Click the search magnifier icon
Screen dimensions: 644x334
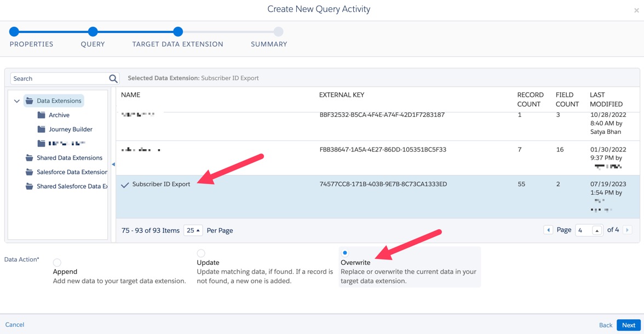click(x=112, y=78)
